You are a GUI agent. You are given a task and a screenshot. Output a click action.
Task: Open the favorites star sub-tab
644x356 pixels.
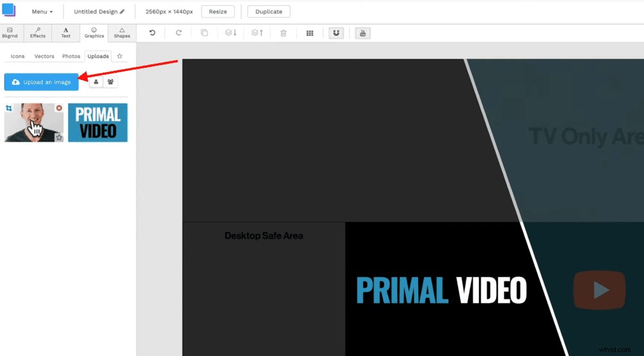[120, 56]
